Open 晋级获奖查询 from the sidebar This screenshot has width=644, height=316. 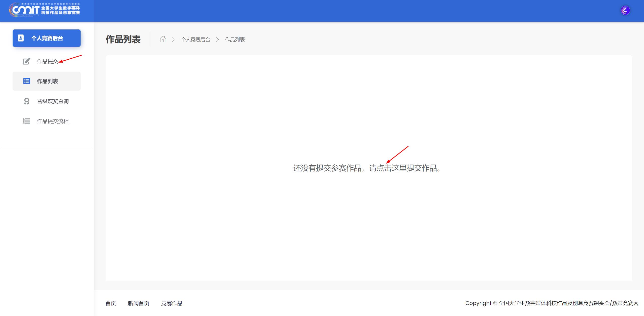[53, 101]
